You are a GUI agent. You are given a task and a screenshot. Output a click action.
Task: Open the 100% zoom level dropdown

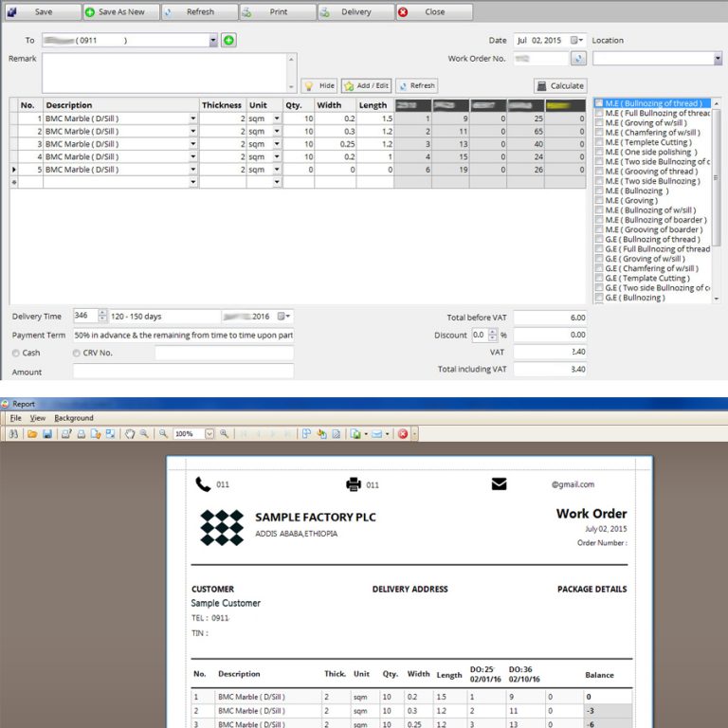pyautogui.click(x=209, y=433)
